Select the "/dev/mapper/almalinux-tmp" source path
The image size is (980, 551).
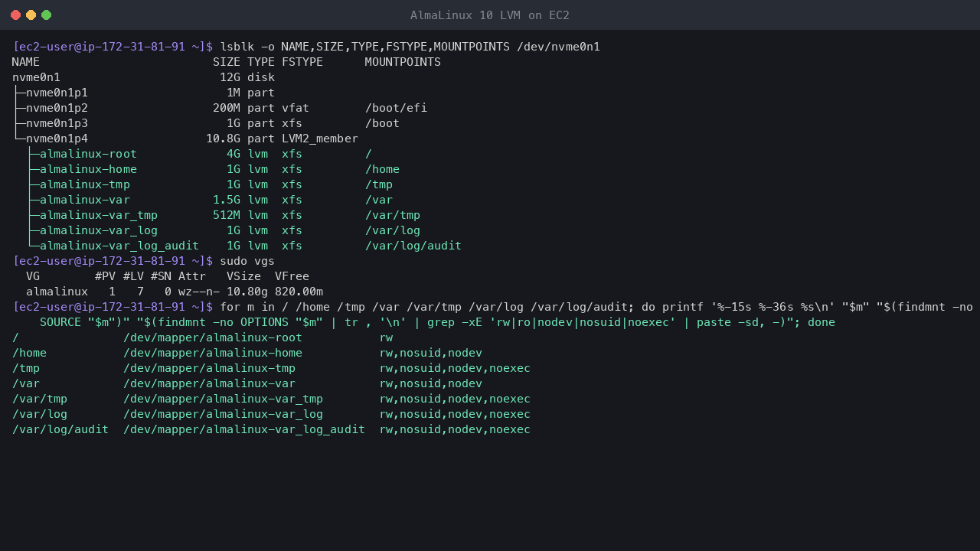click(209, 368)
